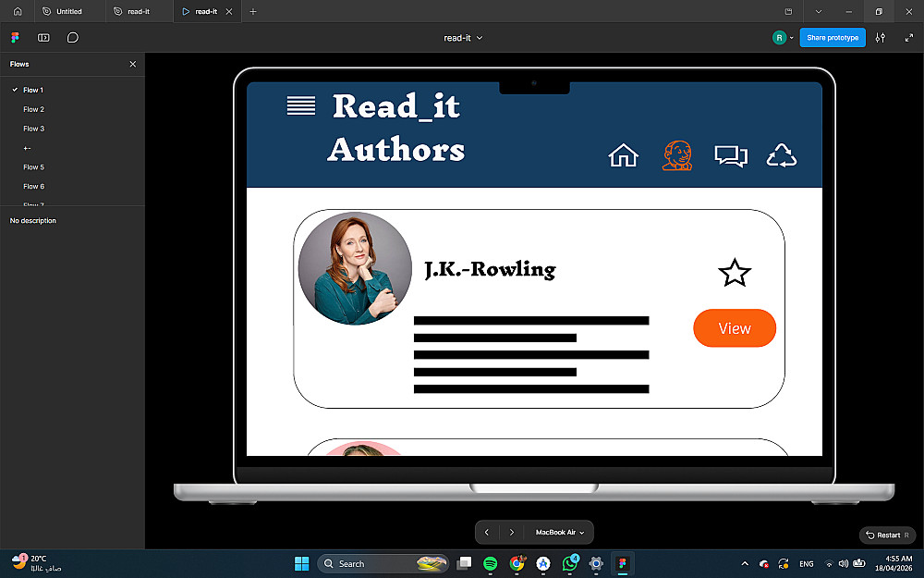Open the comments bubble icon
The width and height of the screenshot is (924, 578).
click(x=72, y=38)
